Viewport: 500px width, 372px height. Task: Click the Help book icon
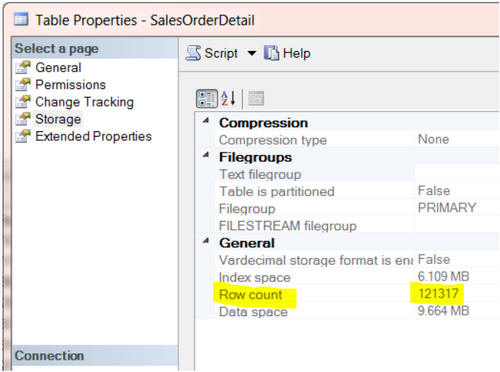[x=271, y=53]
